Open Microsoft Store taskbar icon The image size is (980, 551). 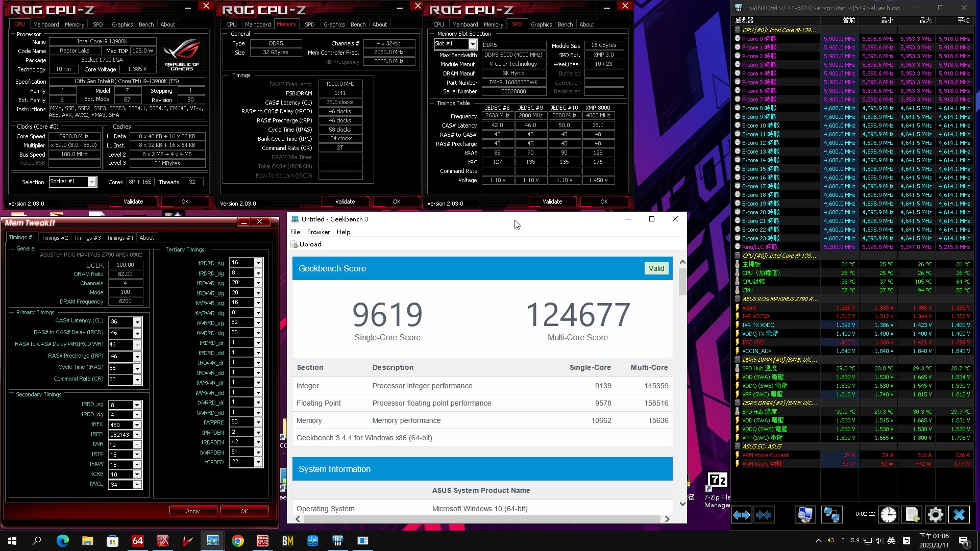pos(112,541)
